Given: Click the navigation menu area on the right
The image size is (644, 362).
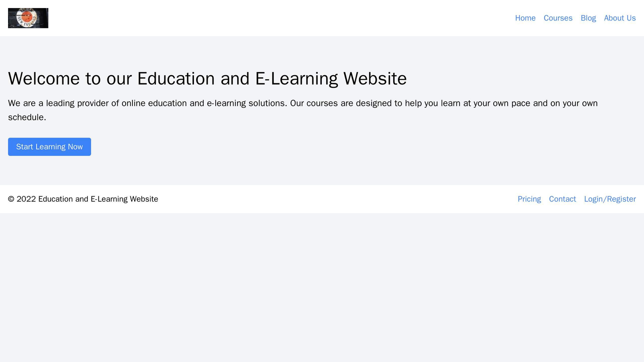Looking at the screenshot, I should (x=575, y=18).
